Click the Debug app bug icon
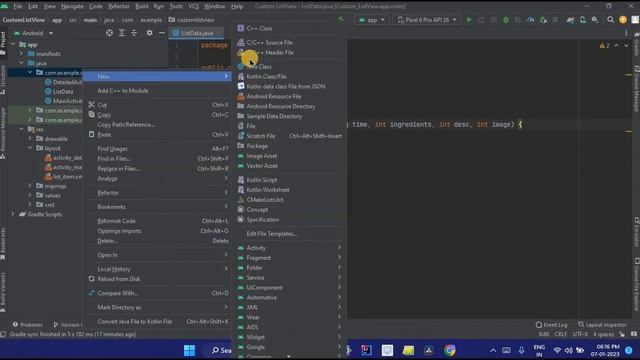The width and height of the screenshot is (640, 360). point(506,20)
